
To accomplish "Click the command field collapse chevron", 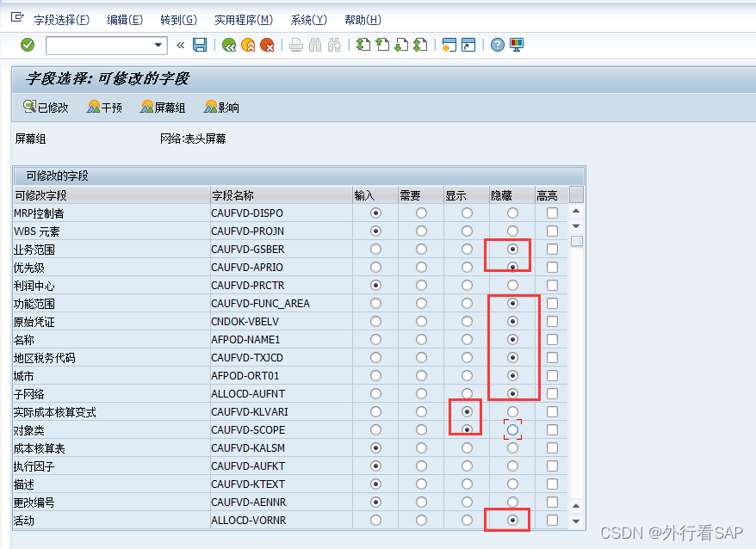I will click(x=180, y=46).
